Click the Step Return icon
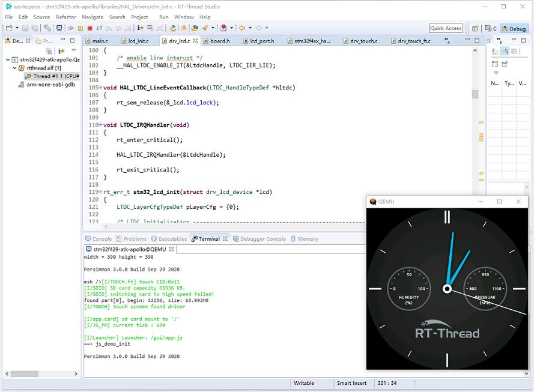The height and width of the screenshot is (392, 534). coord(129,28)
